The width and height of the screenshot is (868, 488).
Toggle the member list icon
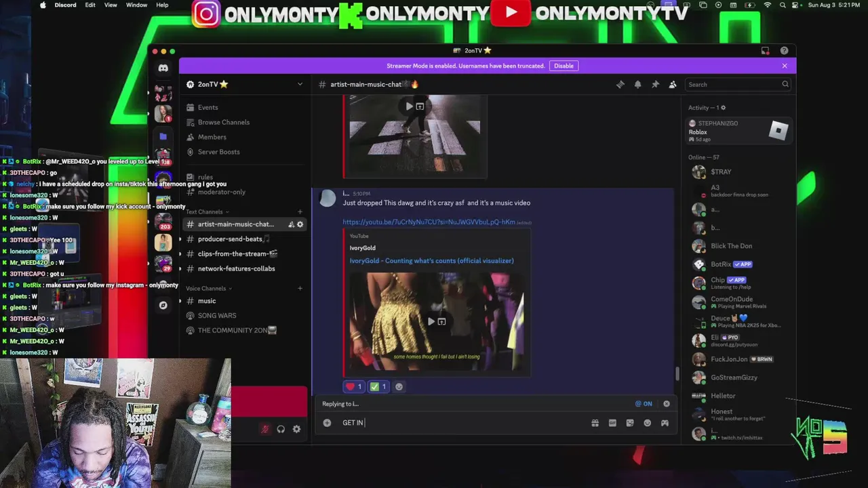coord(673,85)
